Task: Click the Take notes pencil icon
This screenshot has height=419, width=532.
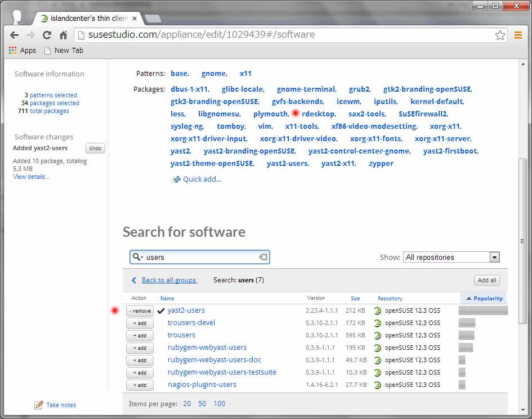Action: [39, 405]
